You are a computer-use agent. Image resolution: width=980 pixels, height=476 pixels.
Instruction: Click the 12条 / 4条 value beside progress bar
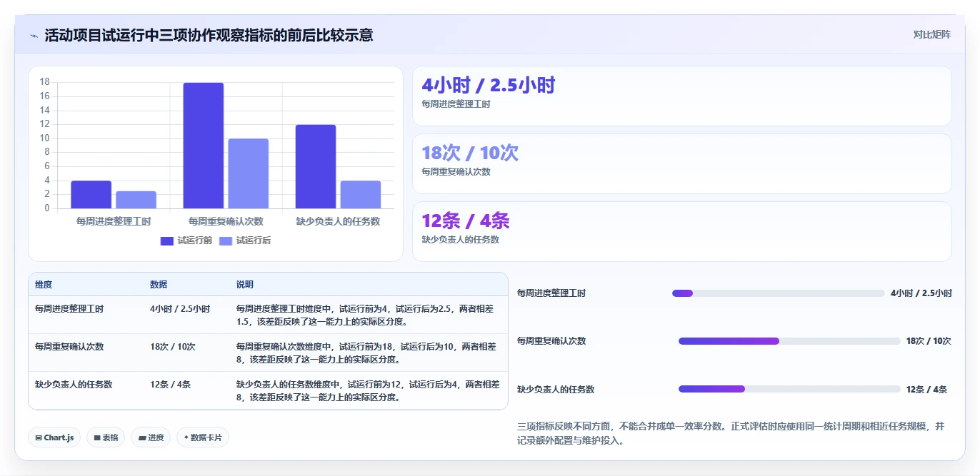[926, 389]
